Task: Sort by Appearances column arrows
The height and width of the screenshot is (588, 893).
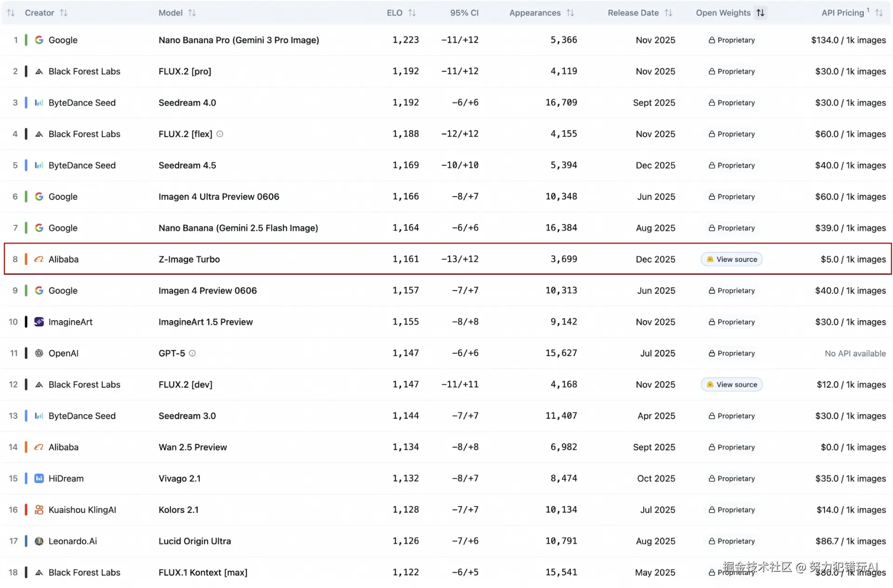Action: pyautogui.click(x=570, y=13)
